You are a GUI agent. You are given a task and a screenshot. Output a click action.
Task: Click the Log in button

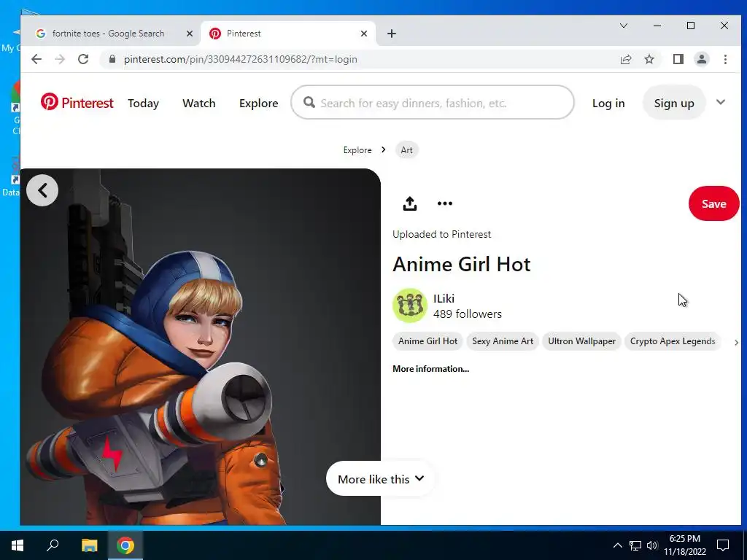pos(608,104)
